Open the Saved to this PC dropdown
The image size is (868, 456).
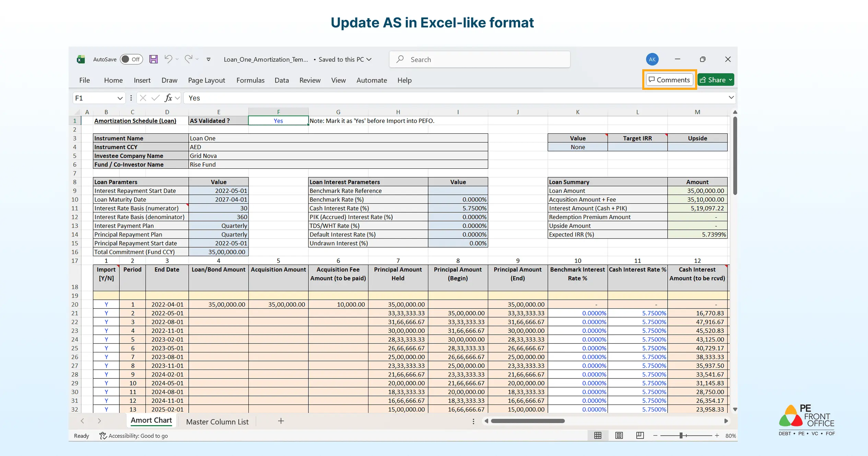(x=345, y=59)
